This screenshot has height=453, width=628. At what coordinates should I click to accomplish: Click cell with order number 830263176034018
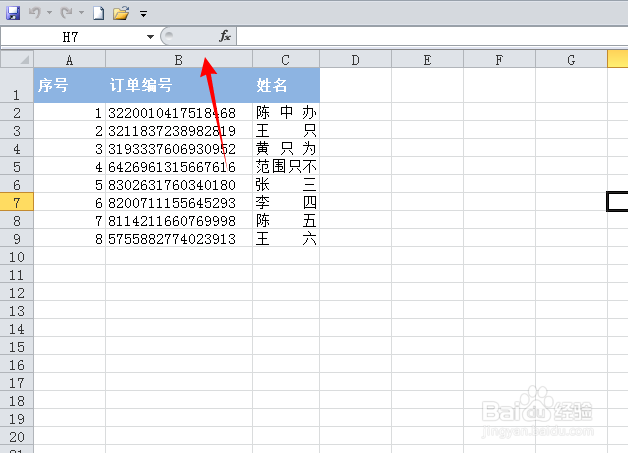[179, 185]
